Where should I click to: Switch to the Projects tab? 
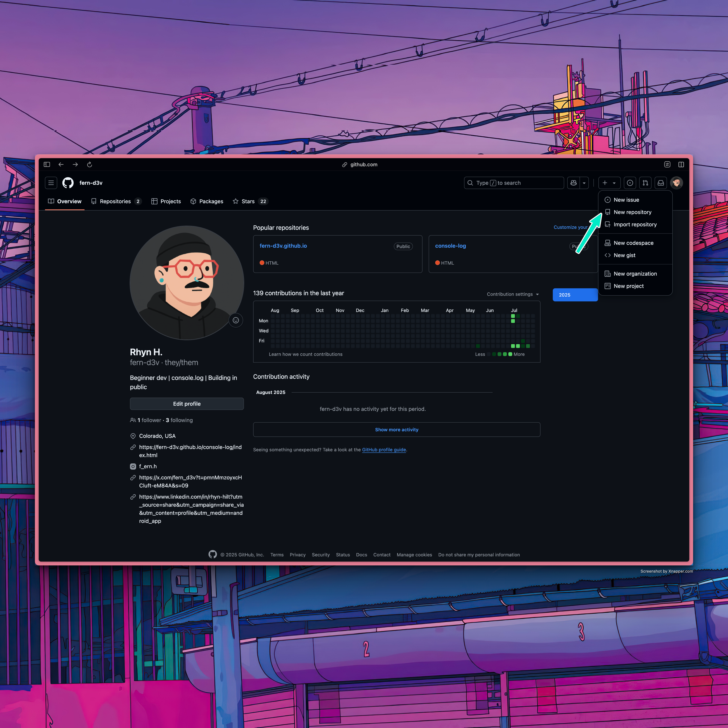[x=166, y=201]
